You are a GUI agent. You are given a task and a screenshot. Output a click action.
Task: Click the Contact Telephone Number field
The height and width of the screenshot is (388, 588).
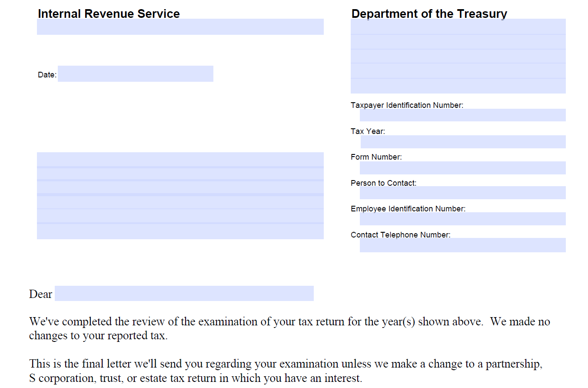[463, 245]
